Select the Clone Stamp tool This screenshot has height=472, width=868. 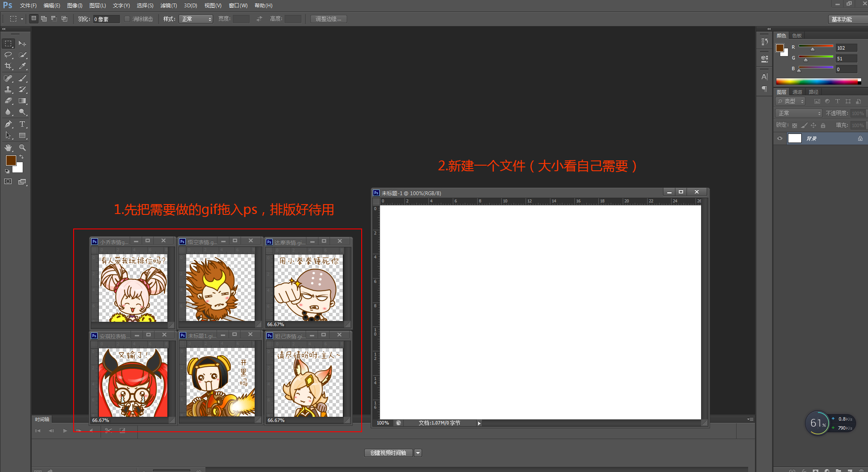(8, 89)
